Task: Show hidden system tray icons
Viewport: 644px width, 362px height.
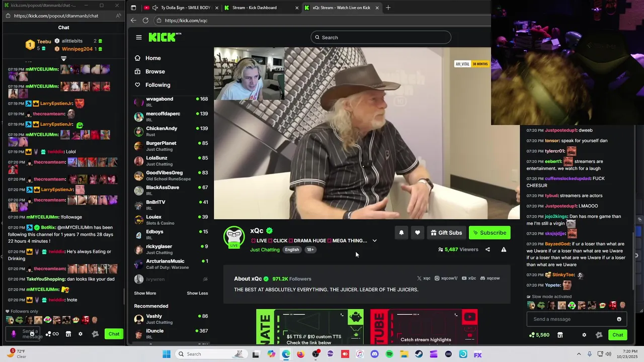Action: [579, 354]
